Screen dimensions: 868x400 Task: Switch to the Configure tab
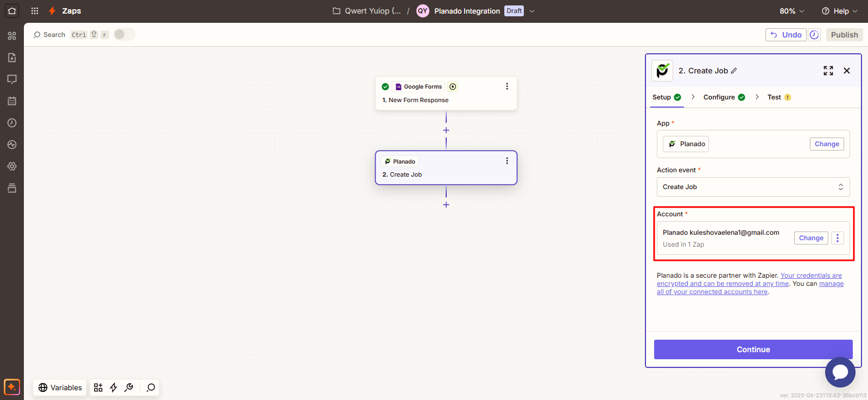tap(724, 97)
